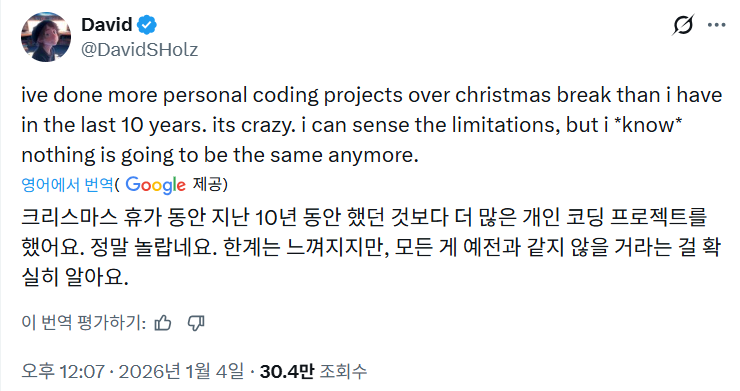Click the 영어에서 번역 link

click(x=67, y=185)
